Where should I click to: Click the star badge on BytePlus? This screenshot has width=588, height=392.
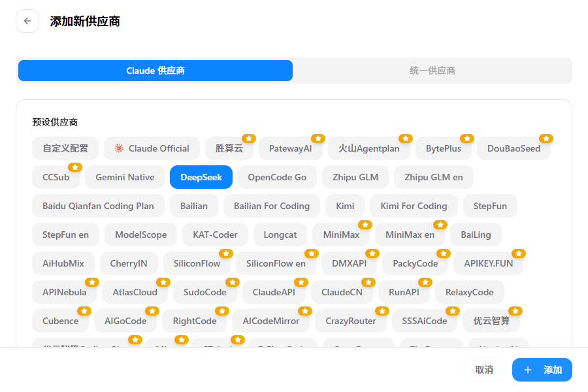[x=467, y=139]
